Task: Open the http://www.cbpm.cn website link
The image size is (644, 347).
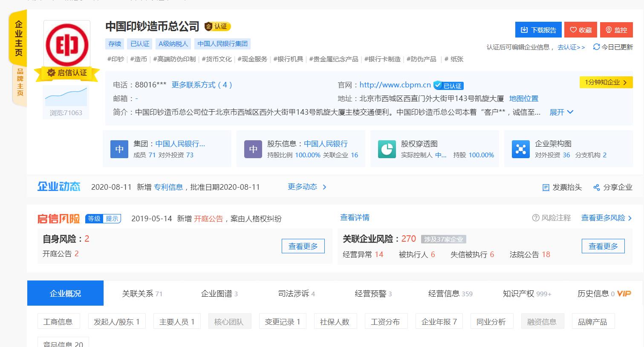Action: (x=395, y=85)
